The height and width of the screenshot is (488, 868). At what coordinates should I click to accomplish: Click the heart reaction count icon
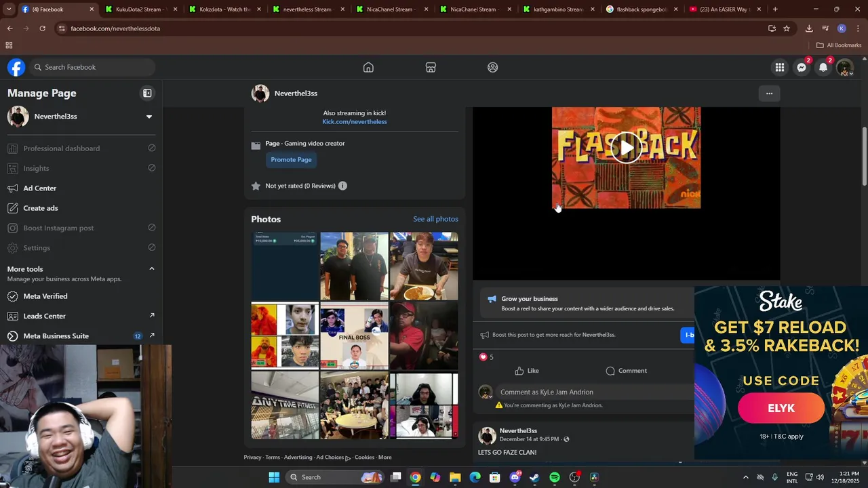coord(483,357)
